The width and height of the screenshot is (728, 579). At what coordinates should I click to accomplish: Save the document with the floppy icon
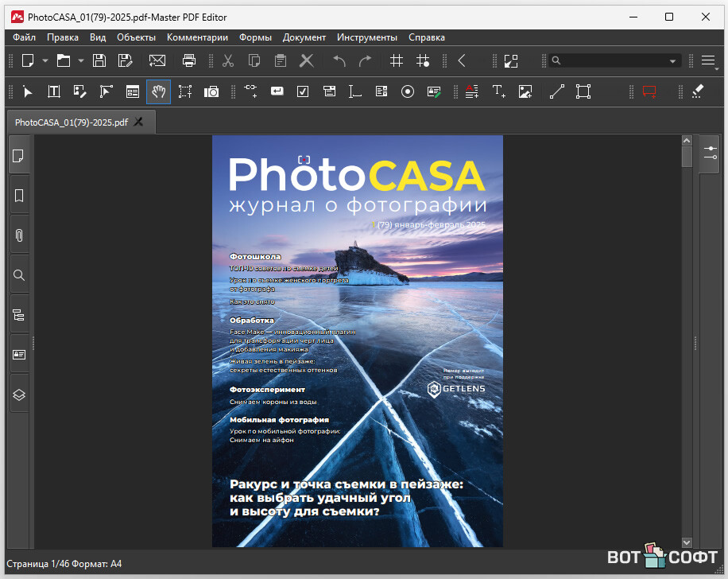99,60
